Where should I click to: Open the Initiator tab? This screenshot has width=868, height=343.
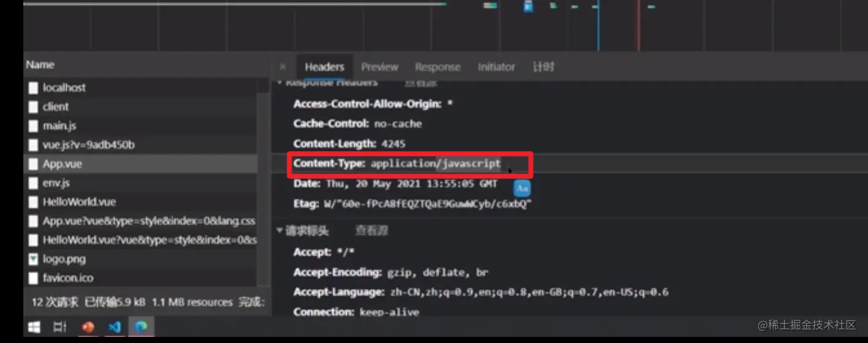click(x=496, y=67)
